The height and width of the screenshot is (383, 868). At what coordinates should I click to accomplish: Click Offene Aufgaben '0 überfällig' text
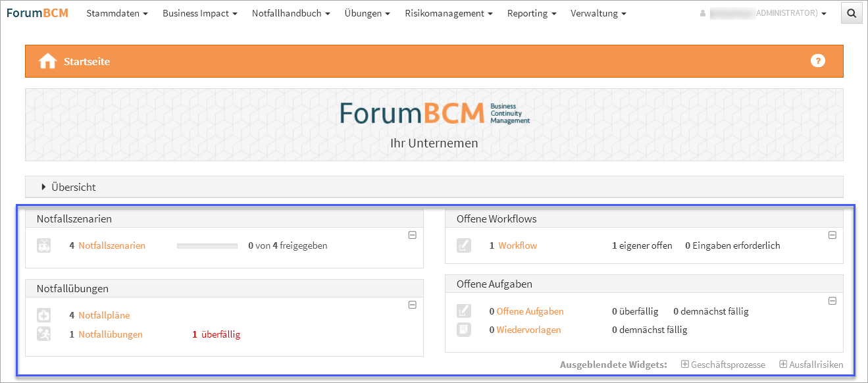pyautogui.click(x=636, y=311)
